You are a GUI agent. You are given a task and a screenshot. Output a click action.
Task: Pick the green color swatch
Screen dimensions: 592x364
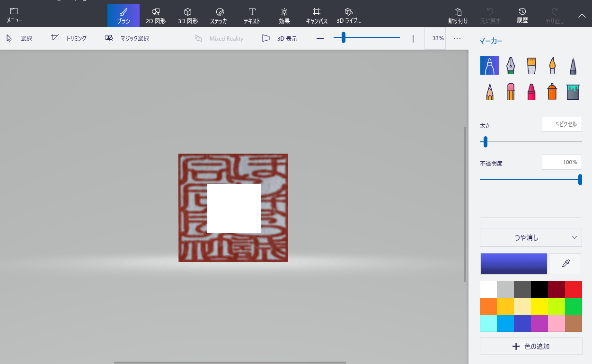(574, 306)
